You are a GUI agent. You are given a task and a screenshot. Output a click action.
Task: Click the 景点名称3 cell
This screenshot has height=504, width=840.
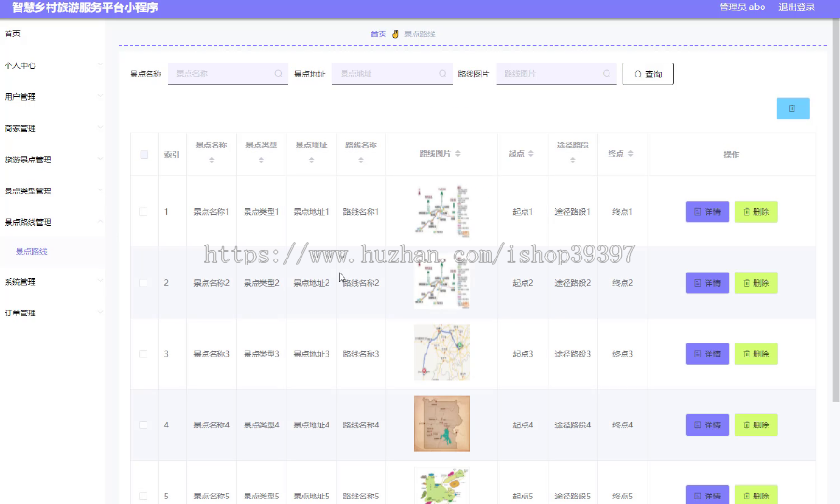[211, 354]
